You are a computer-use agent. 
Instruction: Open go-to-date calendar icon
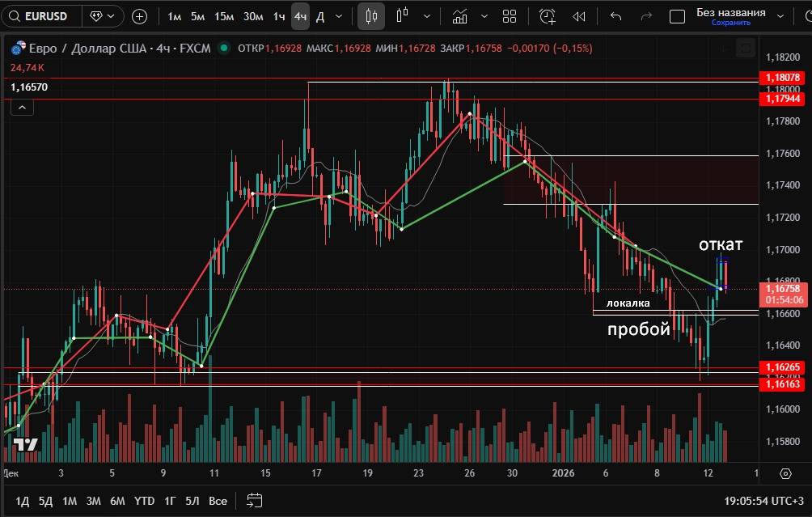pyautogui.click(x=255, y=500)
